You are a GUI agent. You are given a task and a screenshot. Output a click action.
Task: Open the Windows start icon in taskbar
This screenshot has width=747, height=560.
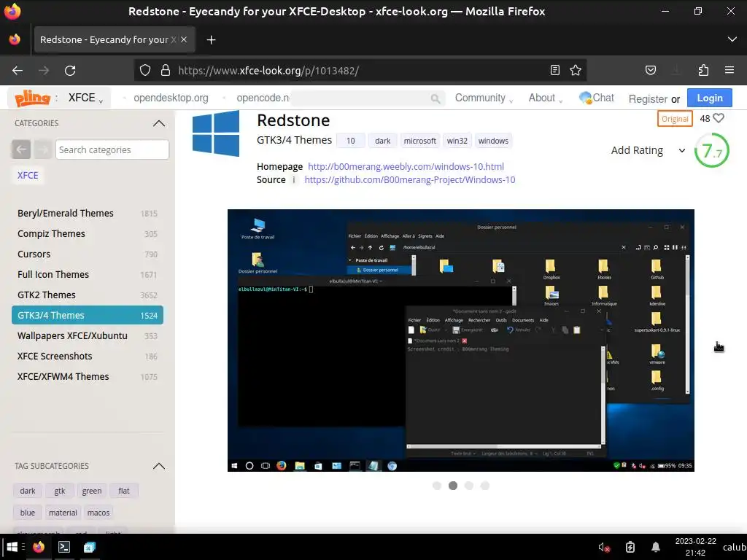click(x=12, y=547)
